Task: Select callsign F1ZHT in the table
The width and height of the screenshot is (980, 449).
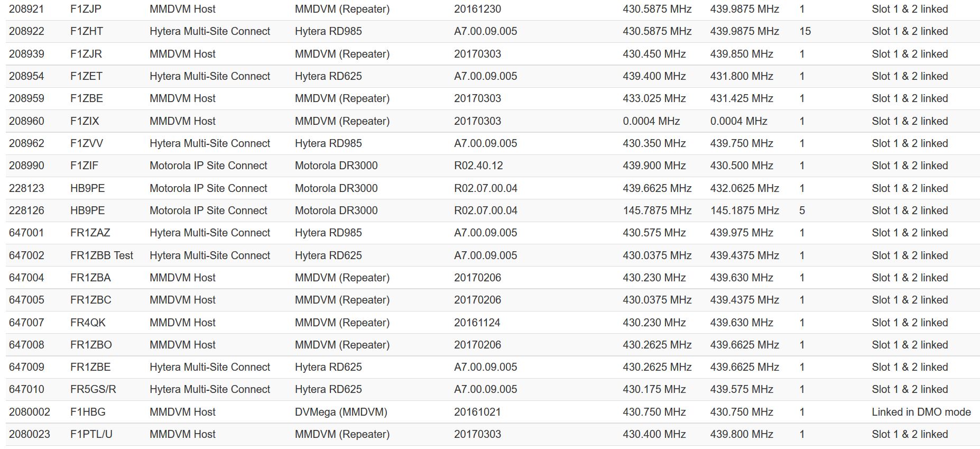Action: [x=86, y=31]
